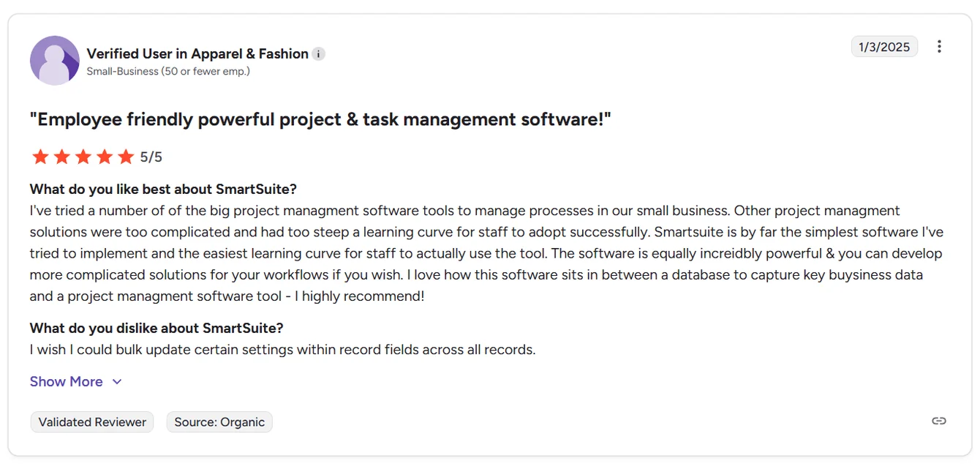Click the 5/5 rating score text
The image size is (980, 464).
point(151,157)
